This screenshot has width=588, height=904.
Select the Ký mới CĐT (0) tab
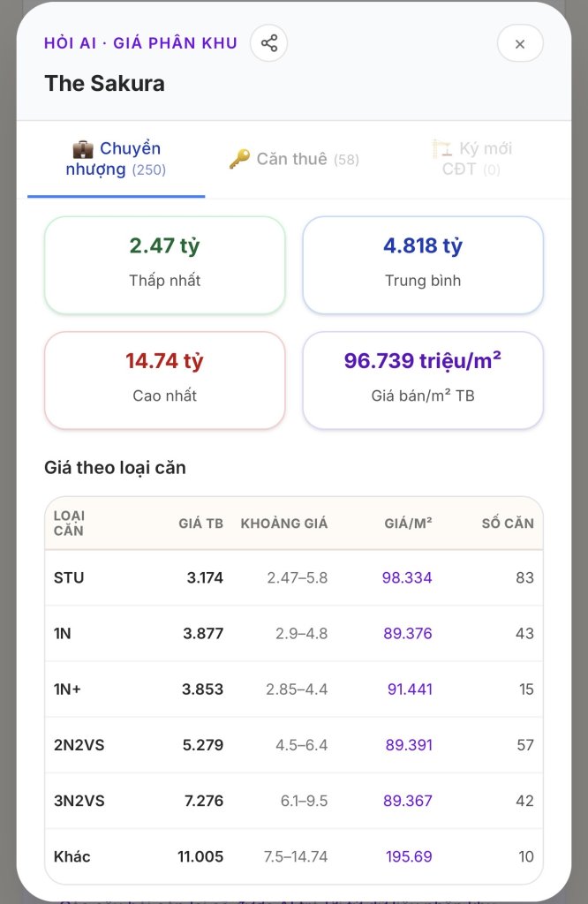click(471, 159)
